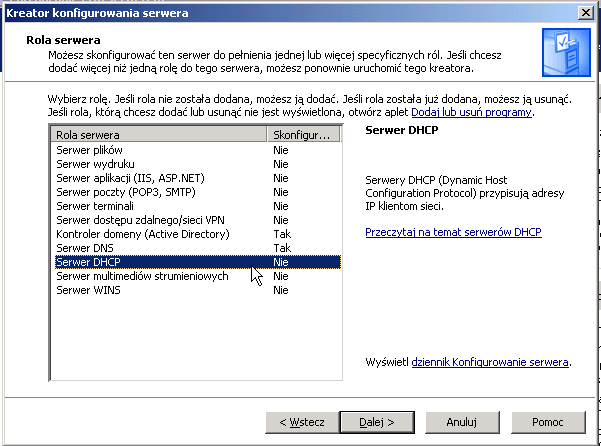601x446 pixels.
Task: Close the Kreator konfigurowania serwera window
Action: [586, 13]
